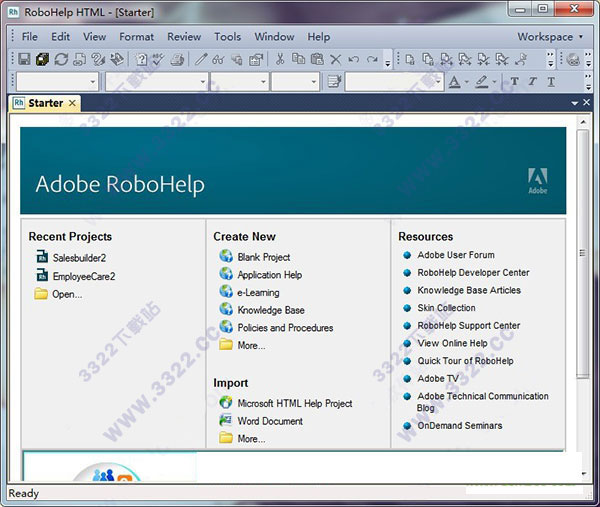The width and height of the screenshot is (600, 507).
Task: Pick the highlight color pen swatch
Action: click(482, 82)
